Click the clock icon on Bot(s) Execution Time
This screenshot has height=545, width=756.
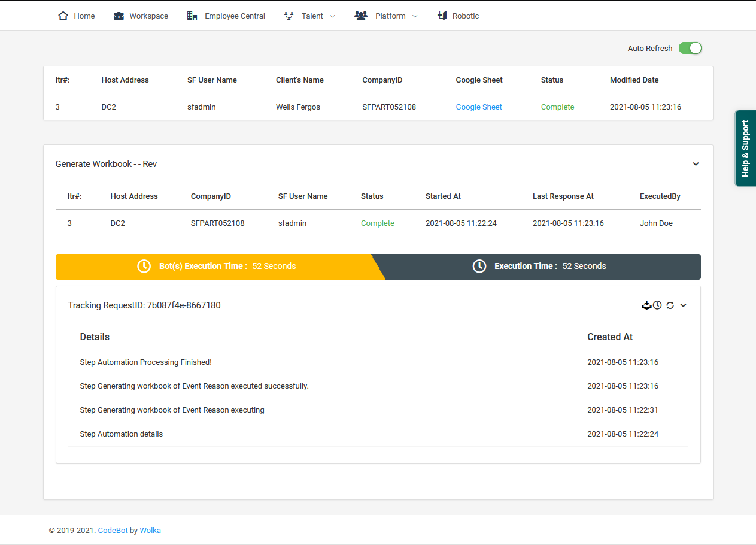point(144,266)
